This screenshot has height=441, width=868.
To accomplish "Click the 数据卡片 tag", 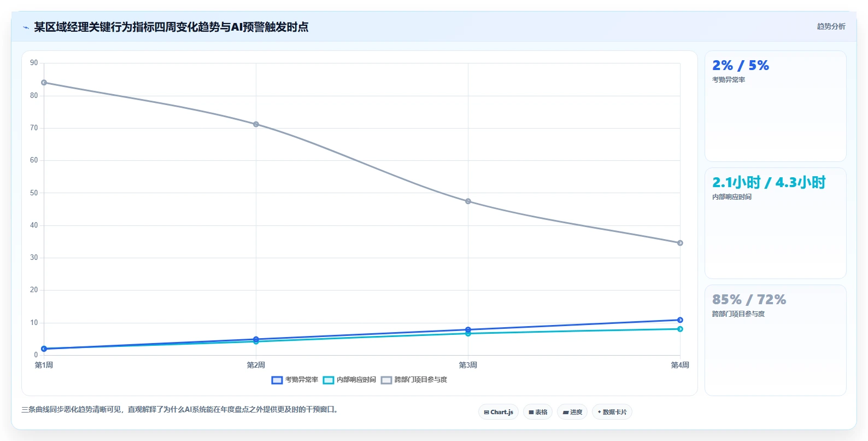I will click(x=612, y=412).
